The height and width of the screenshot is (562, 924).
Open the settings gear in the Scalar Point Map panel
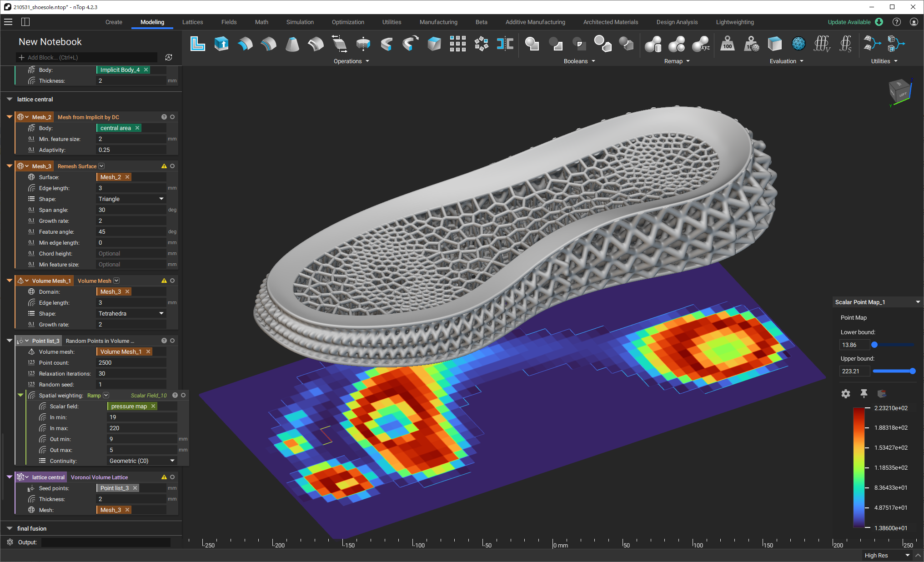tap(846, 394)
